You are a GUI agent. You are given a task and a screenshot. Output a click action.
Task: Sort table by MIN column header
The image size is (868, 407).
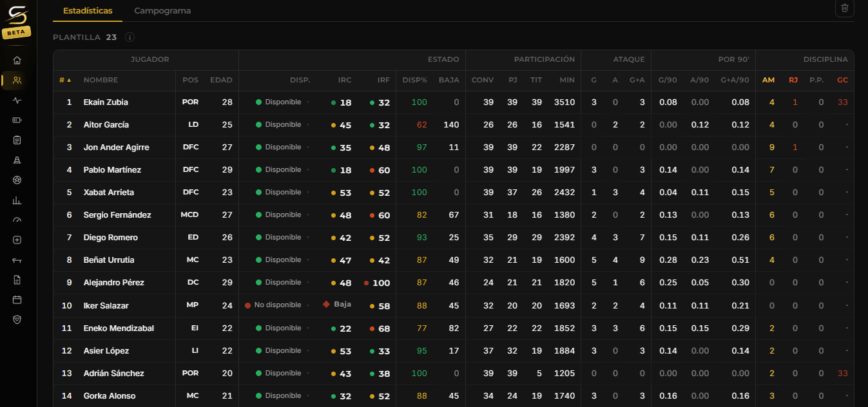pyautogui.click(x=567, y=80)
